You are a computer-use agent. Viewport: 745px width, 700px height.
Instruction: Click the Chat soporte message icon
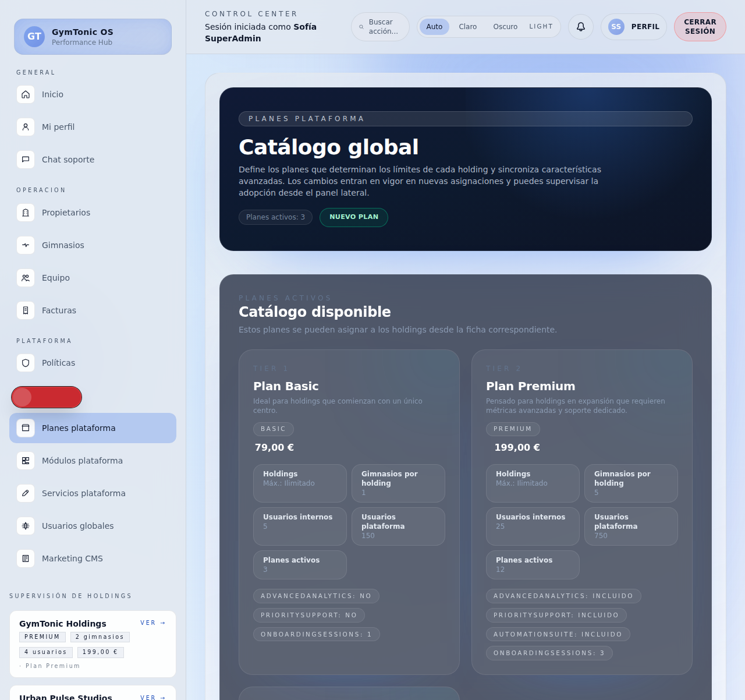[26, 160]
